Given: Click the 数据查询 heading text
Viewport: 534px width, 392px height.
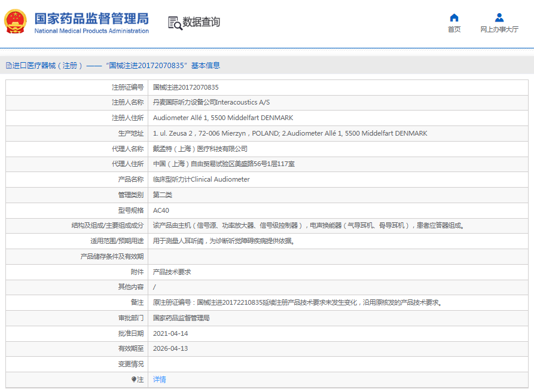Looking at the screenshot, I should [x=202, y=22].
